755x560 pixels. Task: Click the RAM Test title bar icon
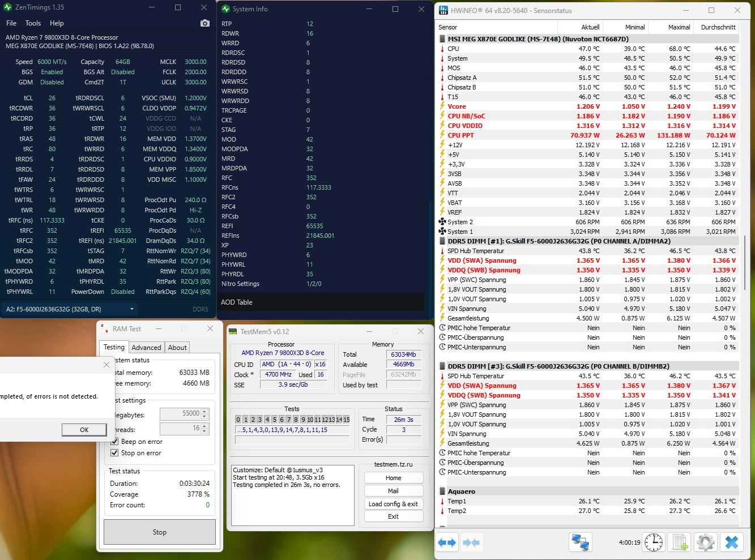coord(105,328)
